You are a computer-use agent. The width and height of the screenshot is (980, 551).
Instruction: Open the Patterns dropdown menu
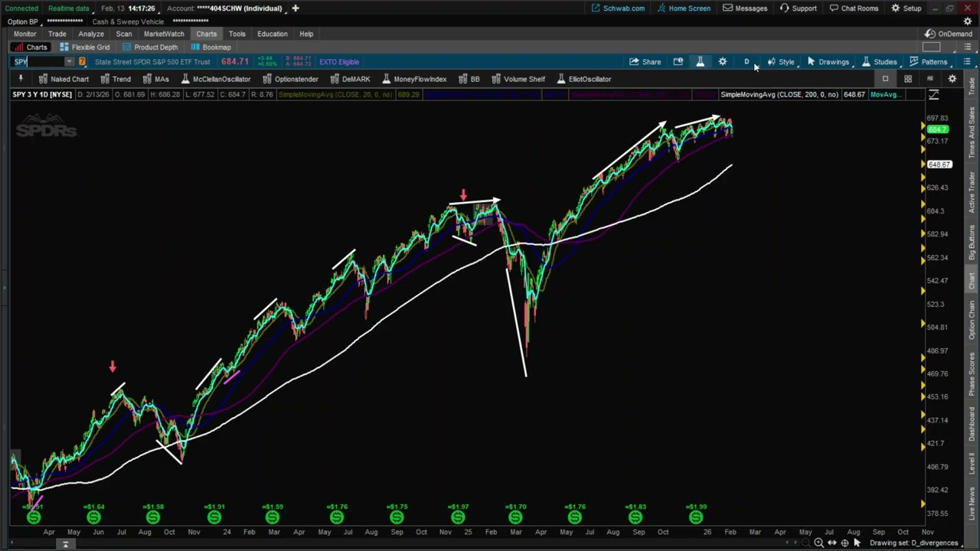point(929,62)
